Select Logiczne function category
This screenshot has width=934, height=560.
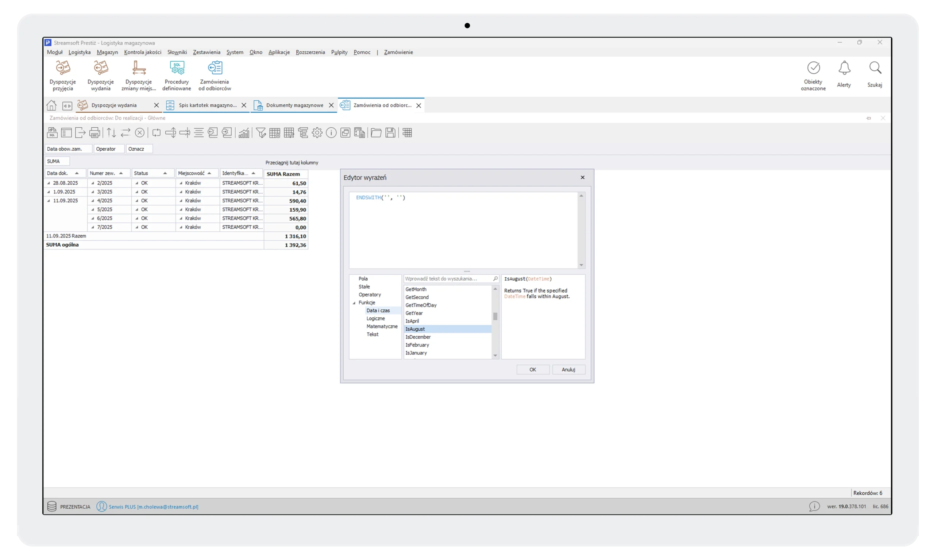coord(375,318)
